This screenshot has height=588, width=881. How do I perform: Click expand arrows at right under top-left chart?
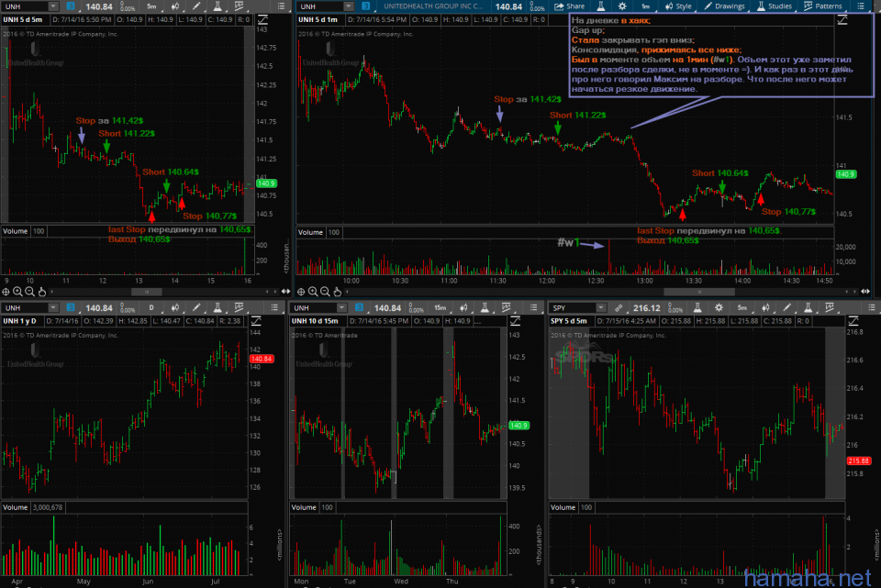click(x=285, y=292)
